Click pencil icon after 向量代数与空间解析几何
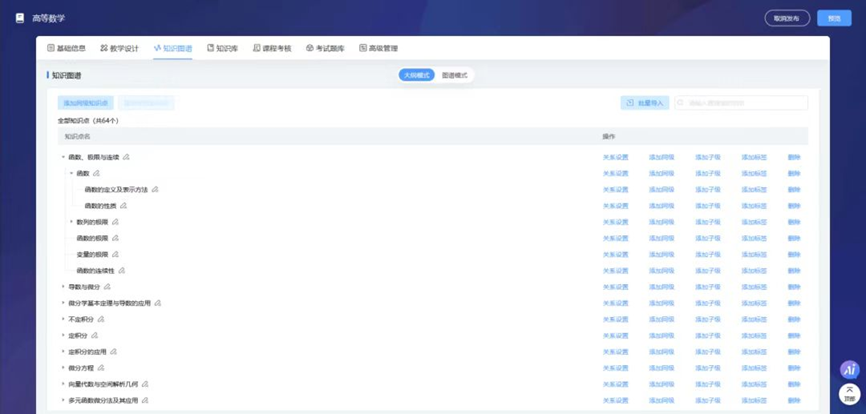 [145, 384]
